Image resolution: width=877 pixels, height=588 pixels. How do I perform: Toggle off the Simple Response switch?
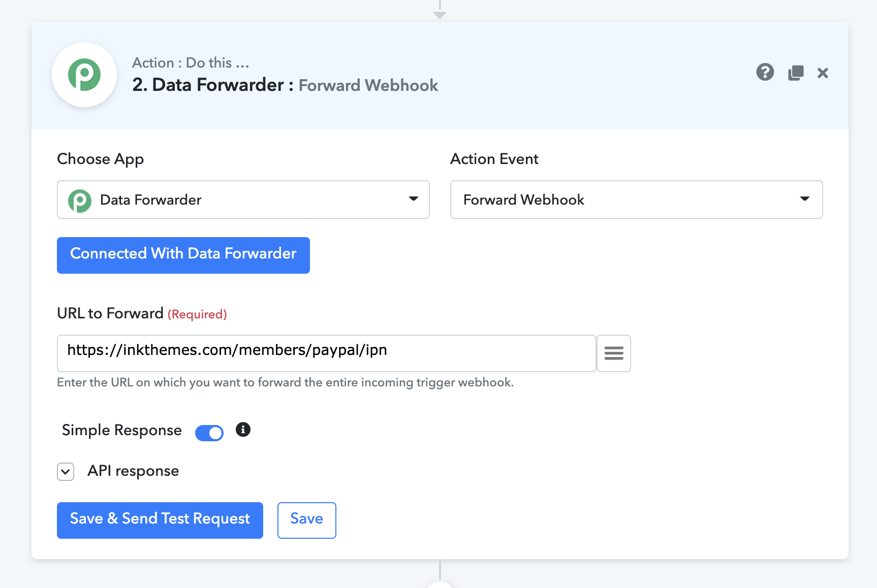tap(209, 433)
